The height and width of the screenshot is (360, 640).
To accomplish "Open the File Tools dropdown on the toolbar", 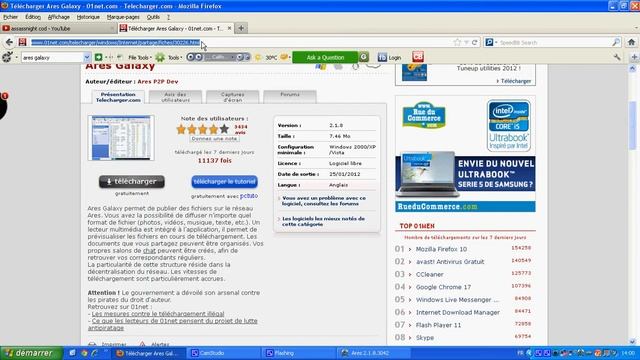I will click(140, 58).
